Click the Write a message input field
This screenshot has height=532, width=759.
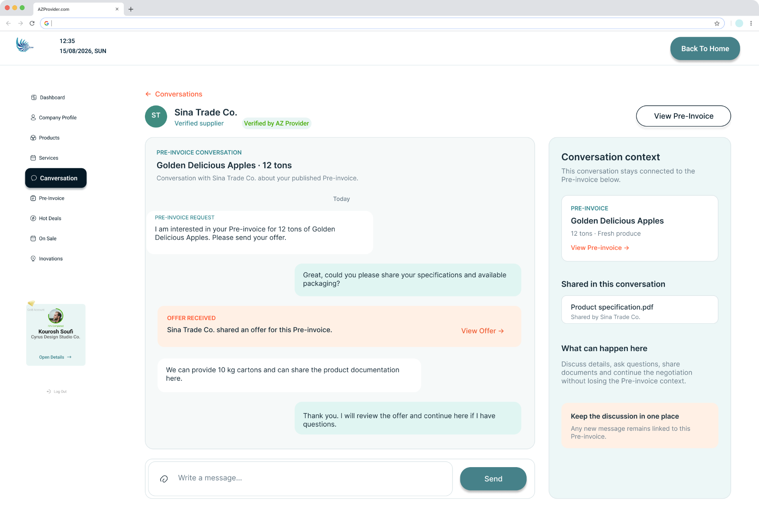click(300, 479)
